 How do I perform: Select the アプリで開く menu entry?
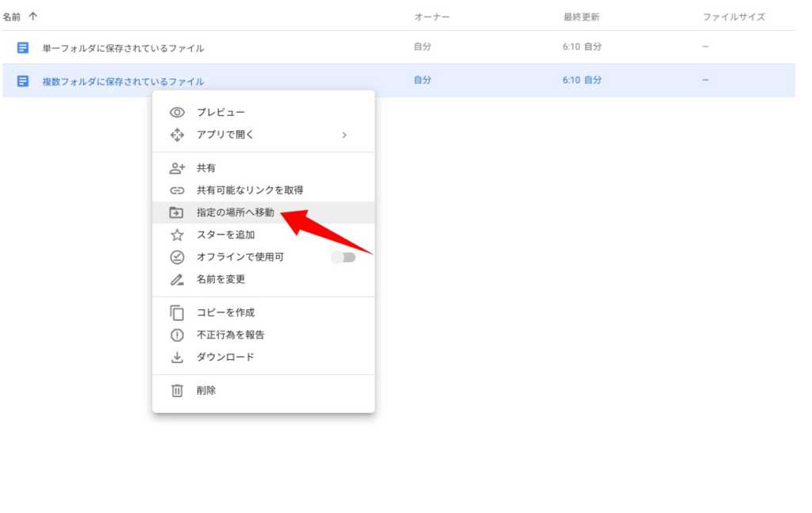pyautogui.click(x=225, y=135)
